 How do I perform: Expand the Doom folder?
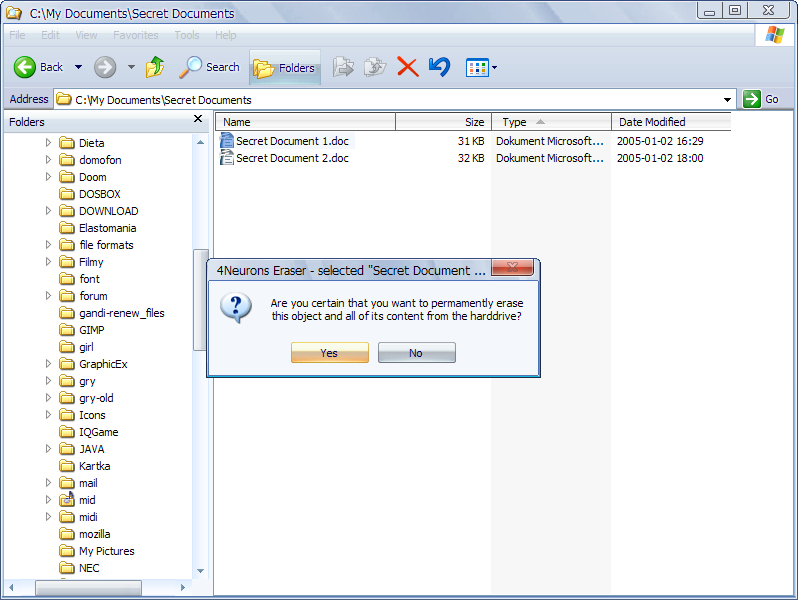(48, 177)
